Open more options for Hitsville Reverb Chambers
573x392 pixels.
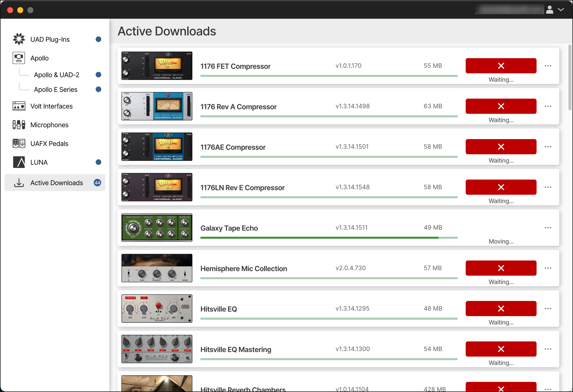pos(548,389)
